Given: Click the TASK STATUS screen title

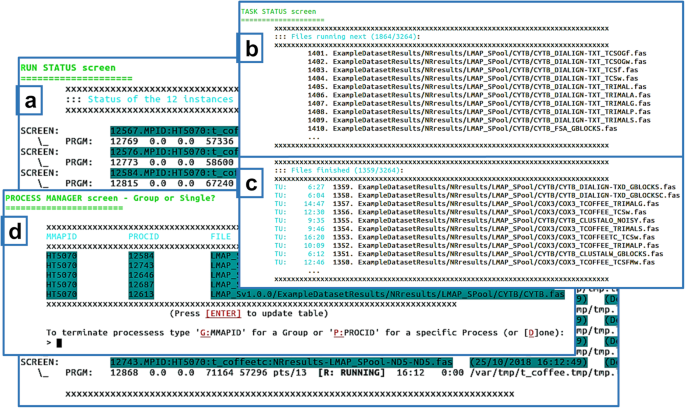Looking at the screenshot, I should [x=278, y=11].
